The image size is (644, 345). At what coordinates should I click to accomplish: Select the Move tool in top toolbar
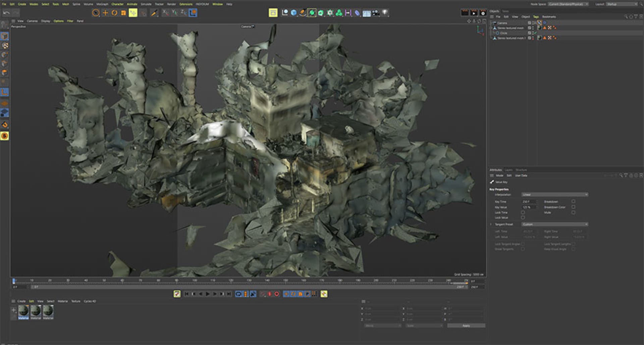[105, 13]
